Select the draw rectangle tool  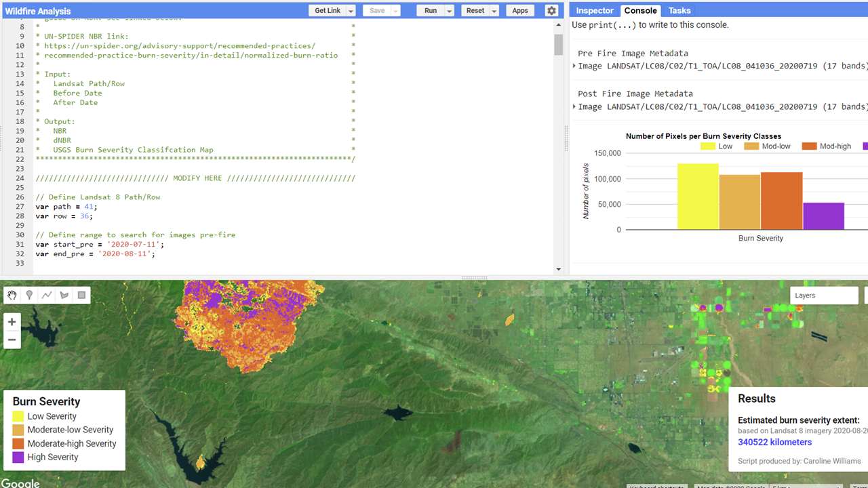81,295
